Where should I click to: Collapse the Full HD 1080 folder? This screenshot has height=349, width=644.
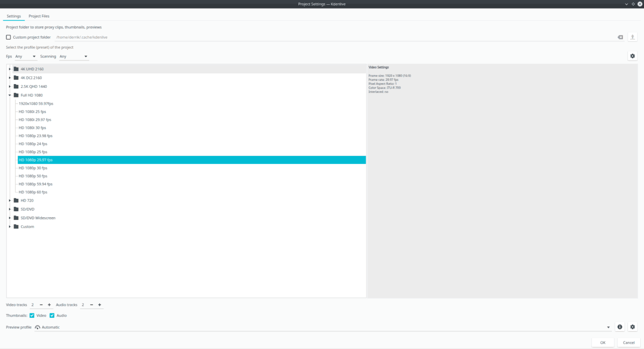[9, 95]
